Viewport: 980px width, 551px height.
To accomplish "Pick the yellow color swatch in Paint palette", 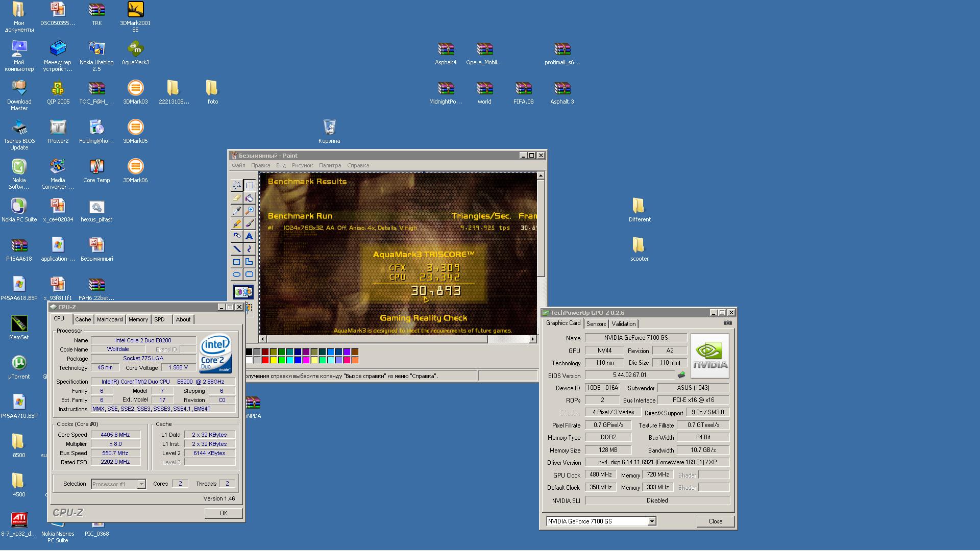I will click(x=274, y=360).
